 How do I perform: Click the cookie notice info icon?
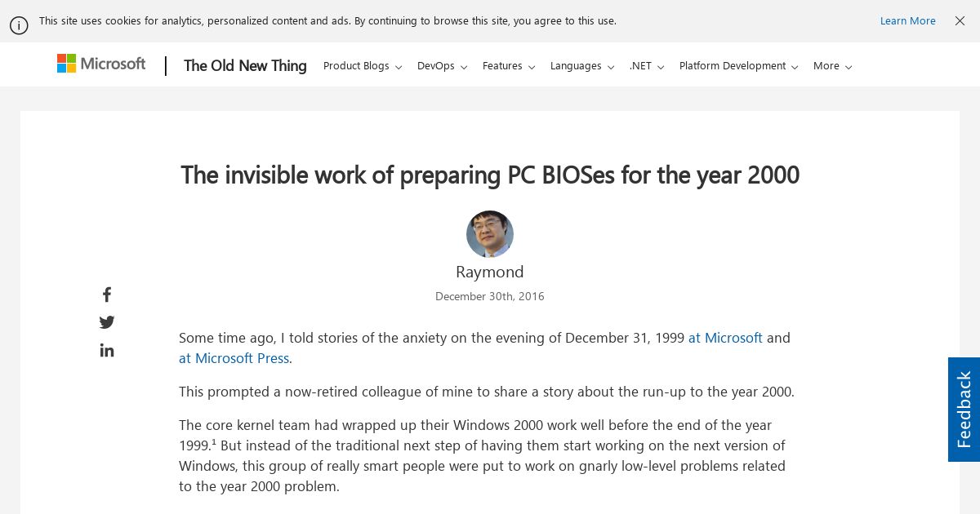[19, 25]
